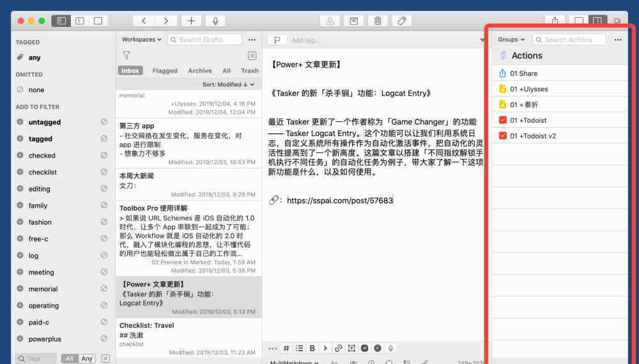Apply bold with the B key button

(312, 348)
